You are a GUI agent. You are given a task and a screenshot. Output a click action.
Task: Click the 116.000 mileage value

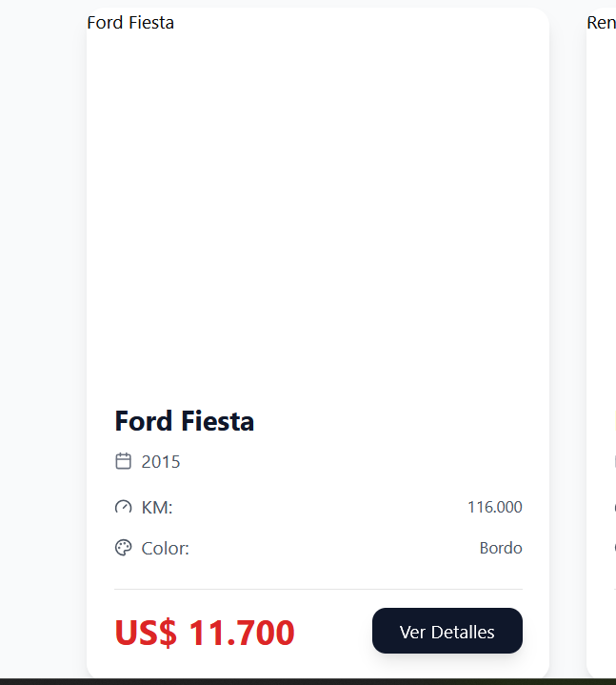[494, 507]
